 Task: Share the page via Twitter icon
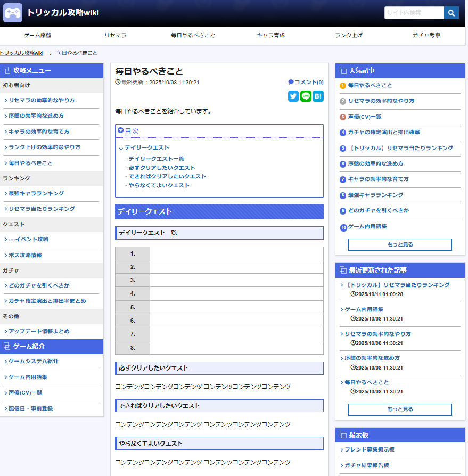coord(293,96)
